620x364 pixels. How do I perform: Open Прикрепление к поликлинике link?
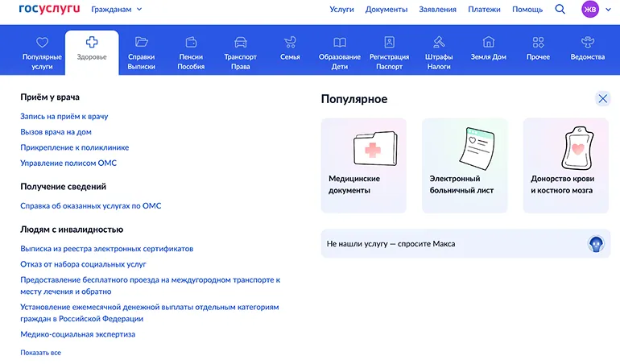[75, 147]
